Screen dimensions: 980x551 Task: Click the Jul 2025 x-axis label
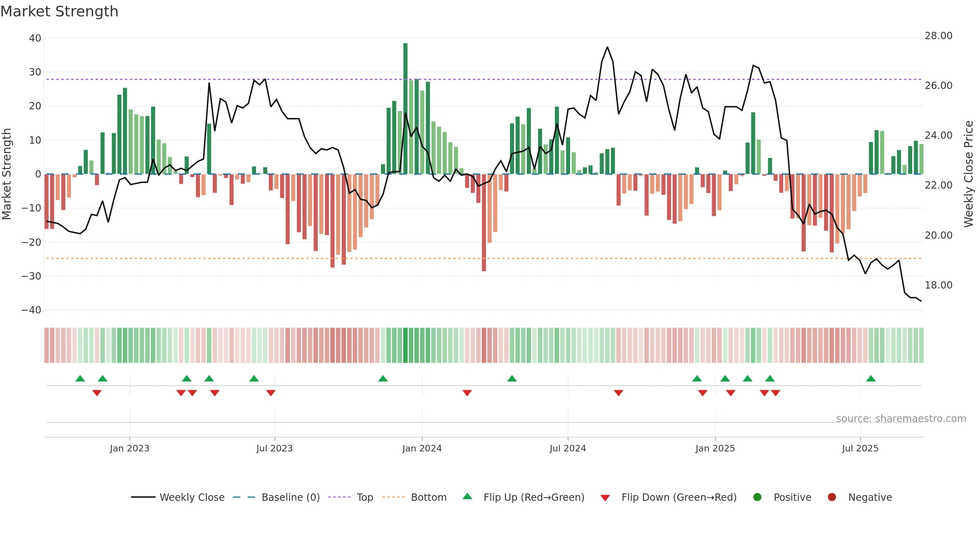pos(860,448)
